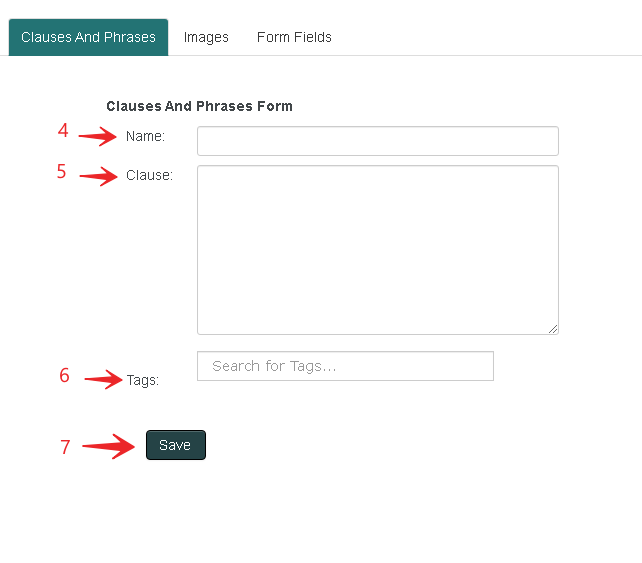Viewport: 642px width, 563px height.
Task: Click the red arrow pointing to Save
Action: pyautogui.click(x=109, y=446)
